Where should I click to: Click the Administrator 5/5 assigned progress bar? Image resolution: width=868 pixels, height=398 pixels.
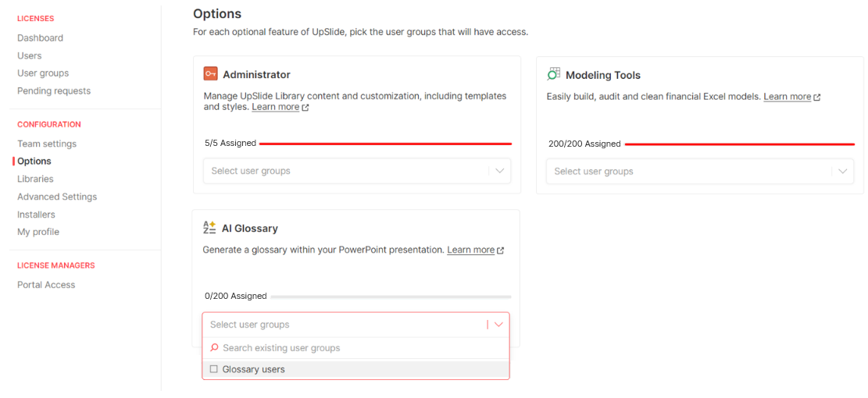[385, 144]
